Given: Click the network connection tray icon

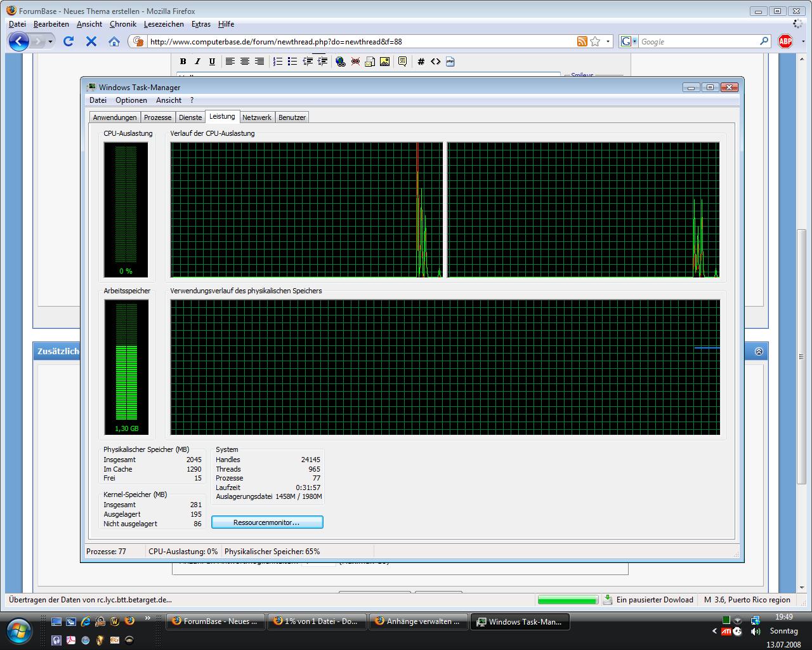Looking at the screenshot, I should coord(755,620).
